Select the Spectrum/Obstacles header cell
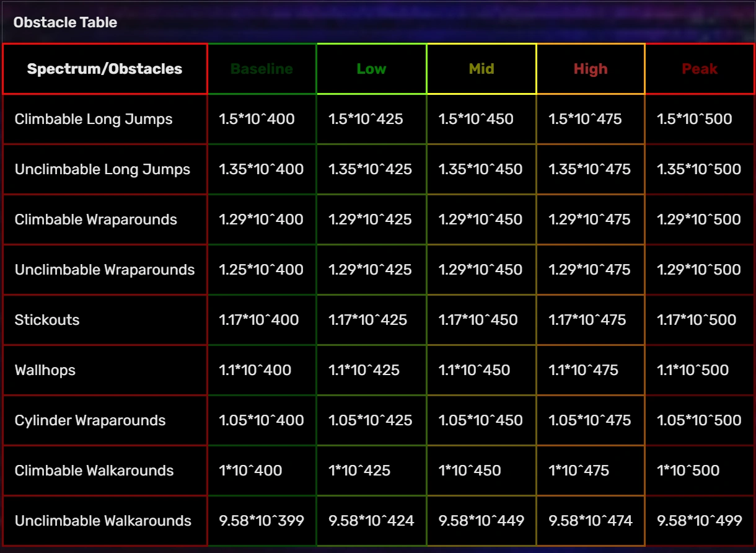756x553 pixels. click(x=105, y=69)
